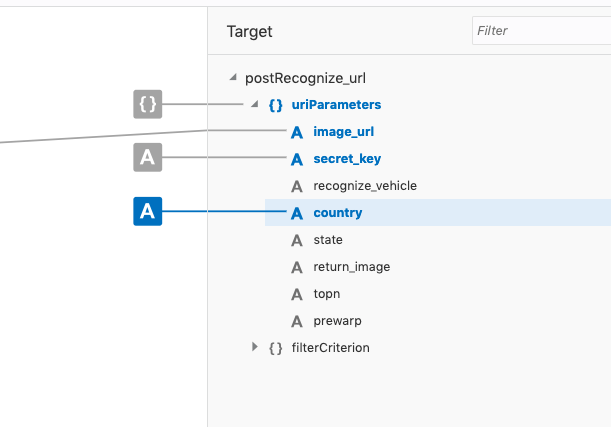Viewport: 611px width, 427px height.
Task: Collapse the uriParameters tree node
Action: (x=254, y=105)
